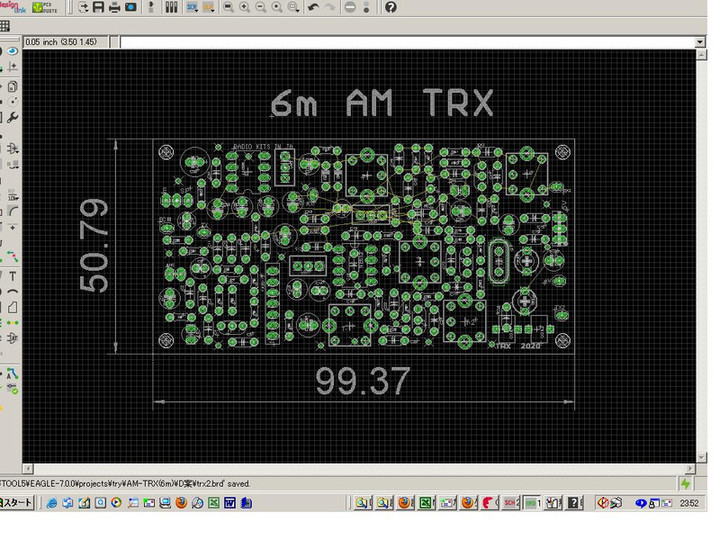Viewport: 720px width, 540px height.
Task: Click the Stop command icon
Action: tap(350, 8)
